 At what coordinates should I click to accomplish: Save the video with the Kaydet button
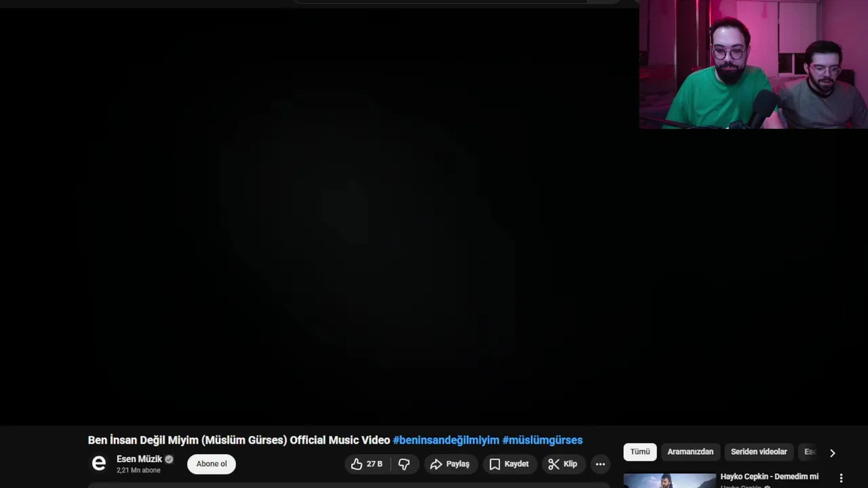tap(509, 464)
